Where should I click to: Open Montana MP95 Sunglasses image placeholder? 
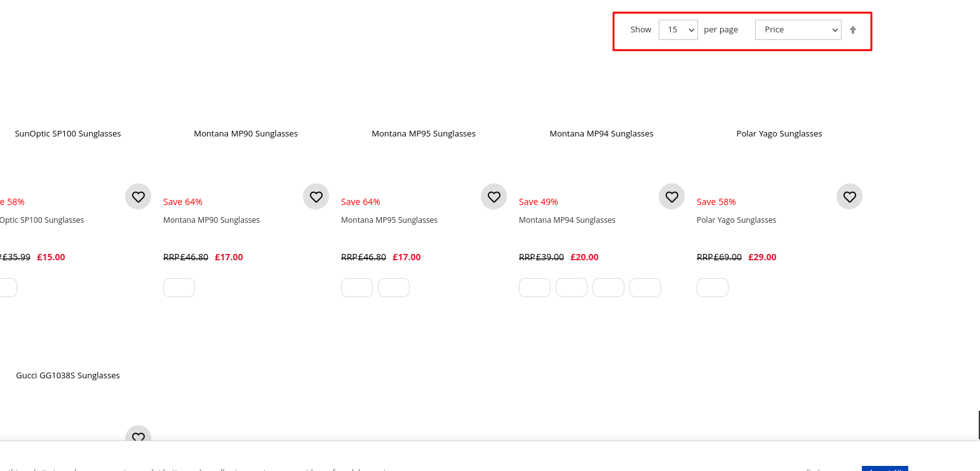coord(424,134)
